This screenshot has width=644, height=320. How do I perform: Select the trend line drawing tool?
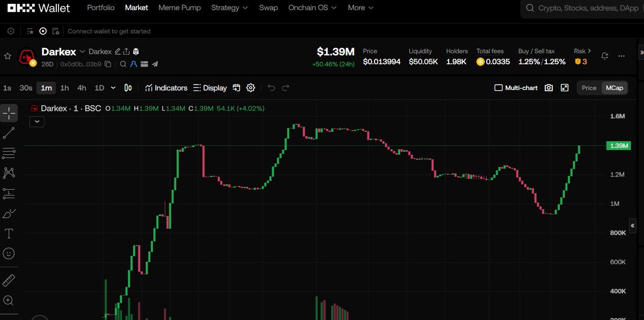pyautogui.click(x=9, y=133)
